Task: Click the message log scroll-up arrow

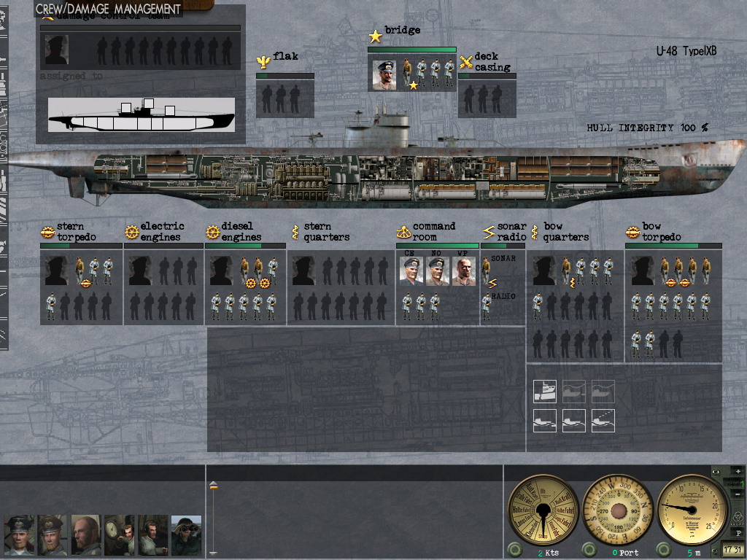Action: (213, 485)
